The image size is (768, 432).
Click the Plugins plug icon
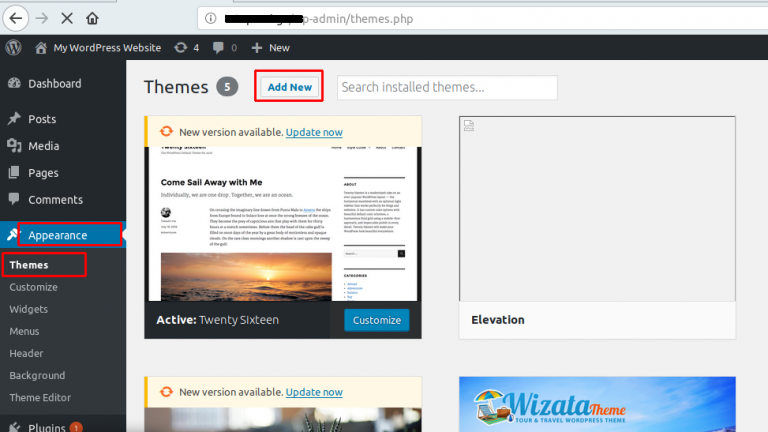(x=14, y=427)
